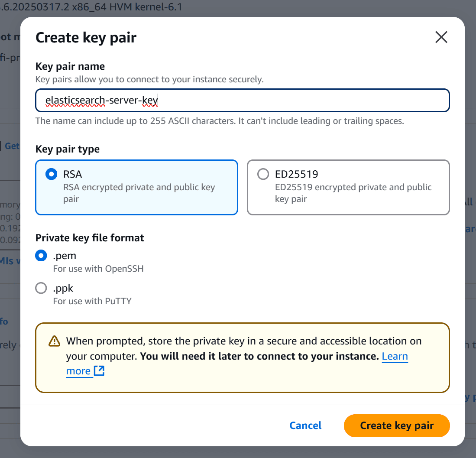Click the ED25519 encrypted key pair description

tap(353, 193)
